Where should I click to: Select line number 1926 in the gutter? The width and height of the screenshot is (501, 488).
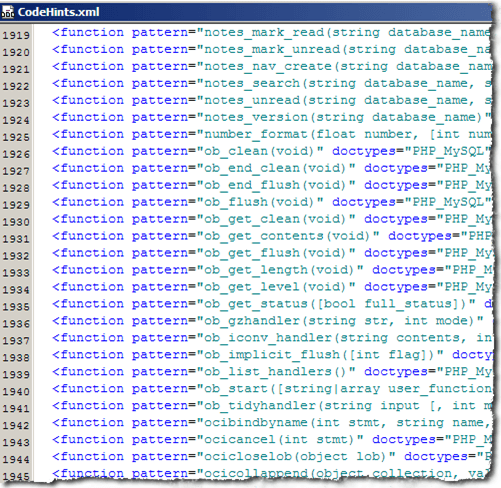pyautogui.click(x=16, y=154)
